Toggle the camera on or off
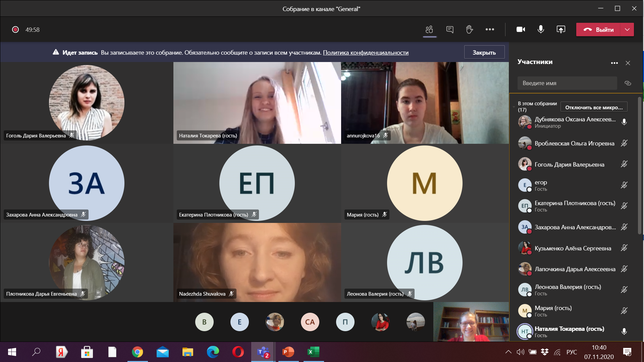The width and height of the screenshot is (644, 362). point(521,29)
